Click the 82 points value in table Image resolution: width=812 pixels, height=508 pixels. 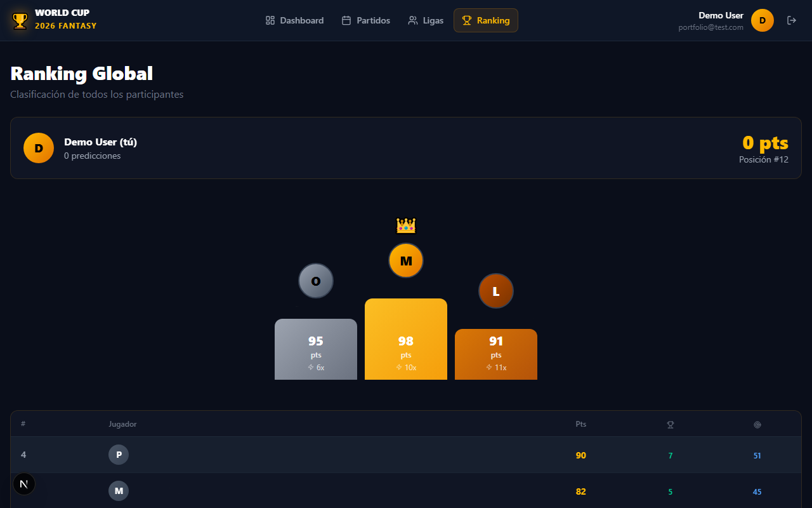(581, 491)
